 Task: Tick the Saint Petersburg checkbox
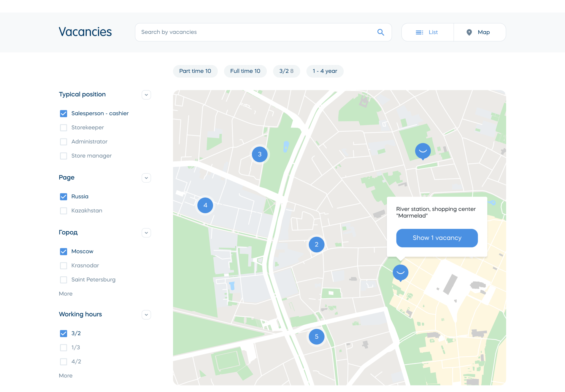(x=64, y=280)
